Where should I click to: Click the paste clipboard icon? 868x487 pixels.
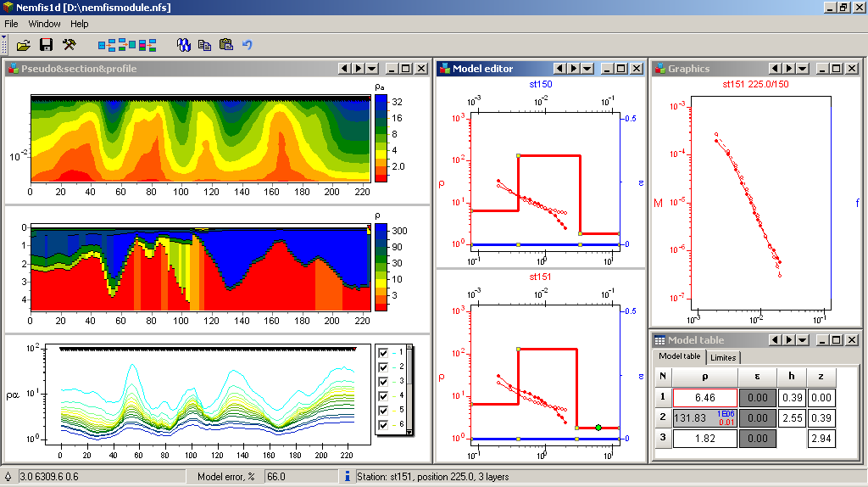pos(225,44)
